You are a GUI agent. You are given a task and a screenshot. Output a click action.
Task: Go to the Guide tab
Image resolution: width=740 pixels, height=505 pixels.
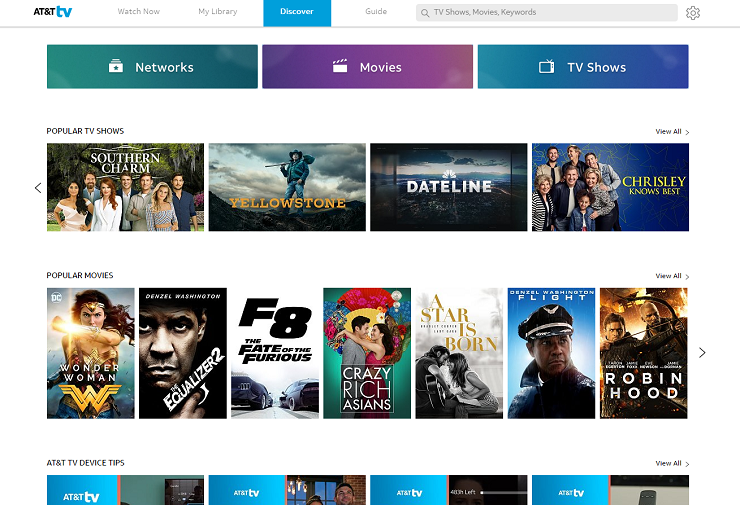[x=376, y=11]
